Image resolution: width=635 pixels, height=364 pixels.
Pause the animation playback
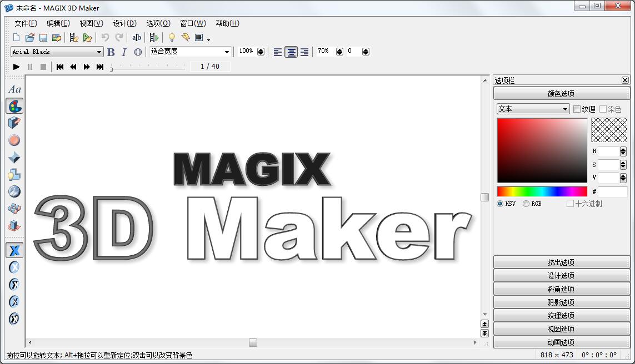click(30, 67)
